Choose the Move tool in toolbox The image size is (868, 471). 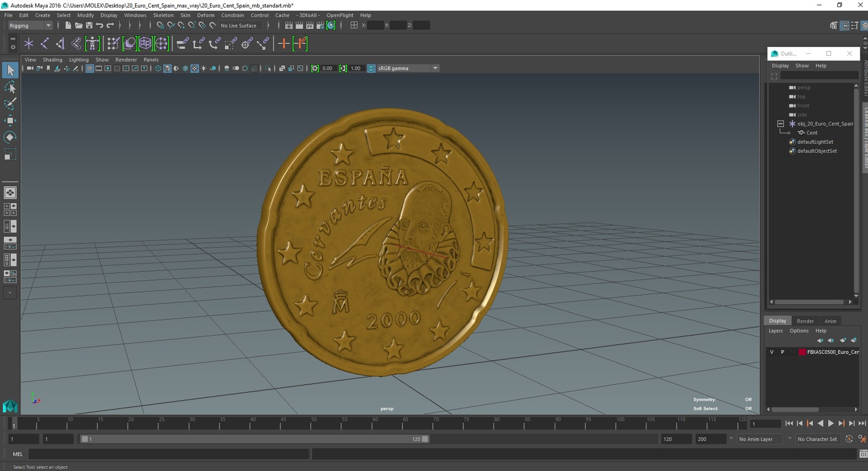pos(10,120)
